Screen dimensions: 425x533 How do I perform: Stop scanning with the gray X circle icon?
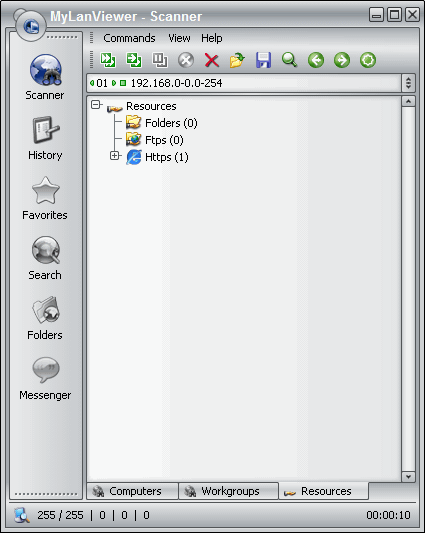186,60
